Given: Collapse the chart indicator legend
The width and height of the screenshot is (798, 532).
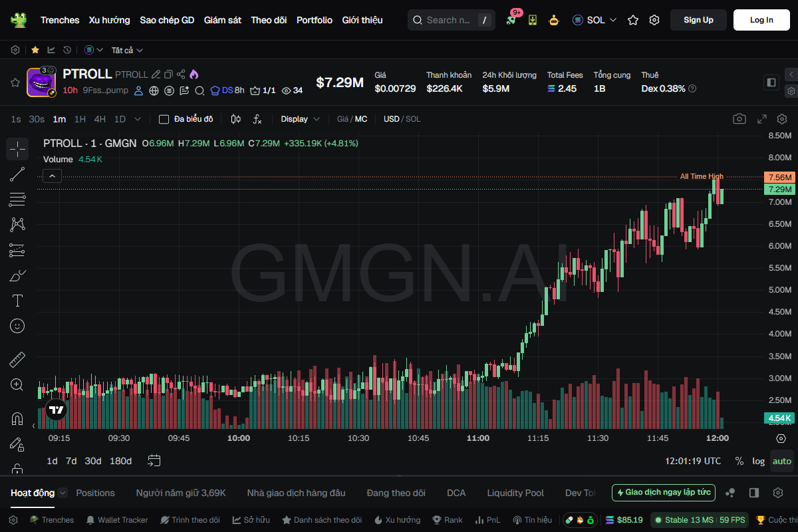Looking at the screenshot, I should tap(53, 176).
